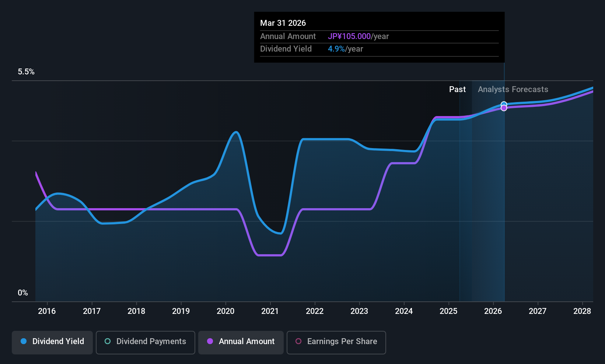Select the purple annual amount data marker
Screen dimensions: 605x364
(x=504, y=108)
